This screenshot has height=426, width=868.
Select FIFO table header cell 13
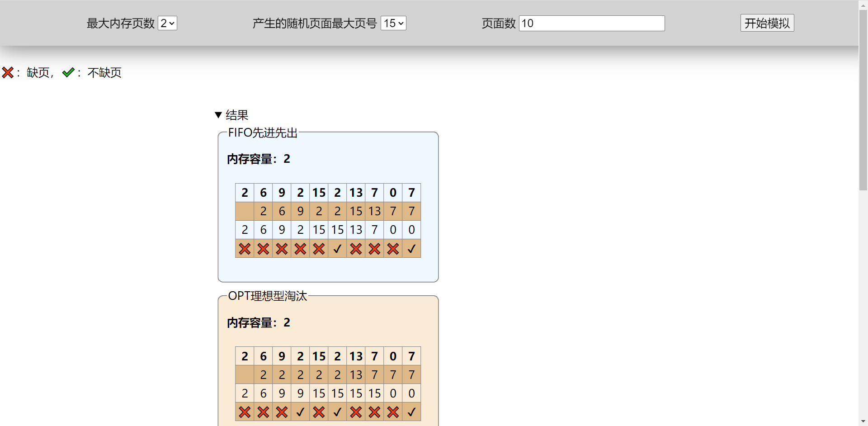coord(356,193)
